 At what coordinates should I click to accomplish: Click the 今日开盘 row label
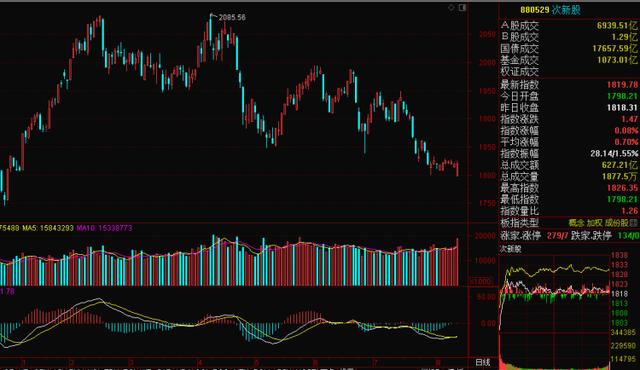(520, 96)
